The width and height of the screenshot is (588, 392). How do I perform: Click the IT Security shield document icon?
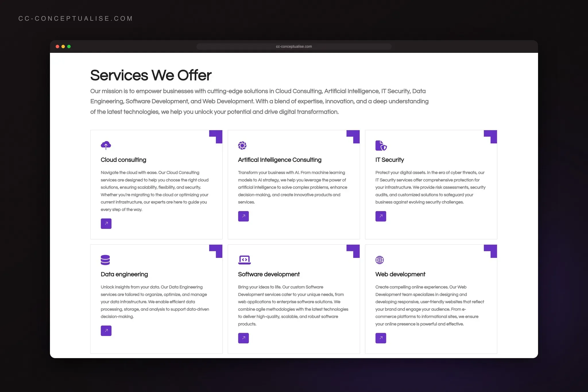click(x=381, y=145)
